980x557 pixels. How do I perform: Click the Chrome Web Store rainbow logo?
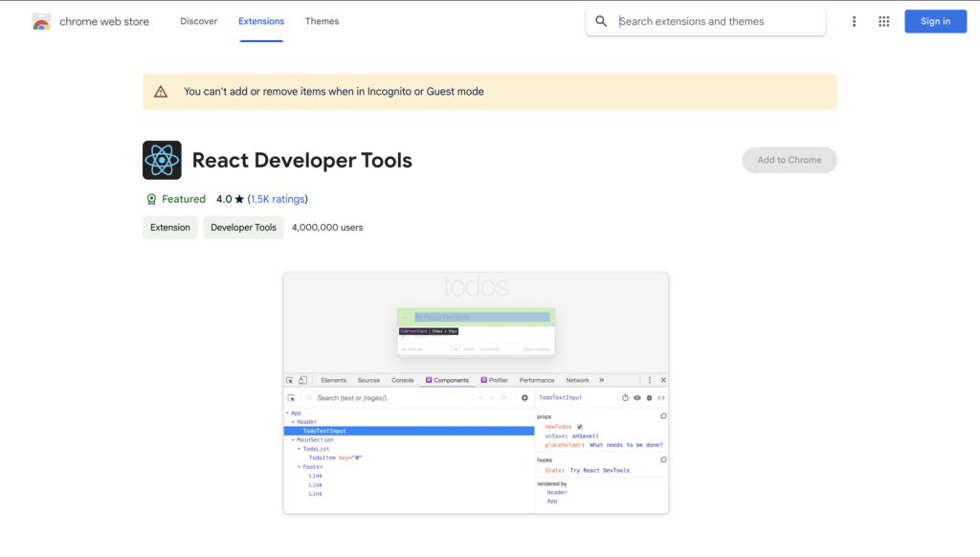point(40,20)
